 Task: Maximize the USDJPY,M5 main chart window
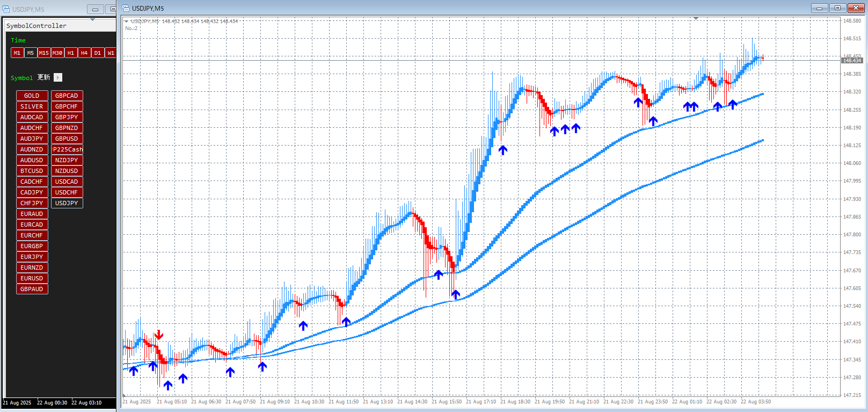pyautogui.click(x=837, y=8)
